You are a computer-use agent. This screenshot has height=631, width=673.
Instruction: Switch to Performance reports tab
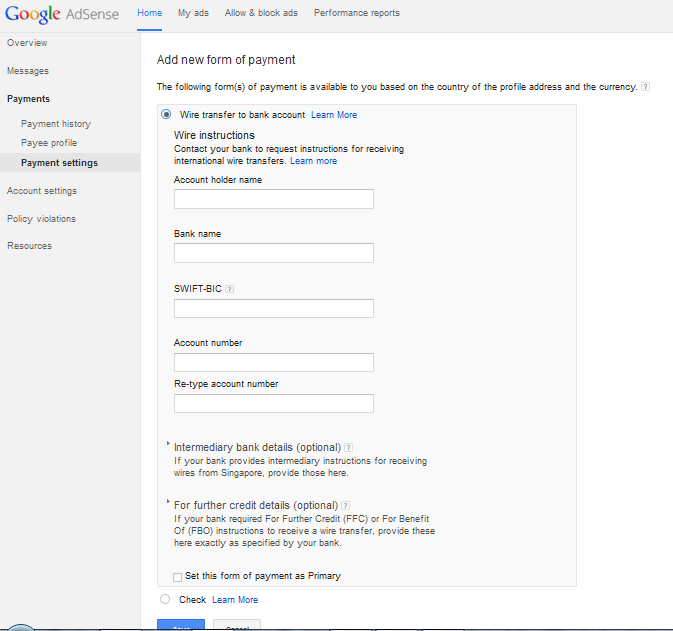tap(356, 13)
